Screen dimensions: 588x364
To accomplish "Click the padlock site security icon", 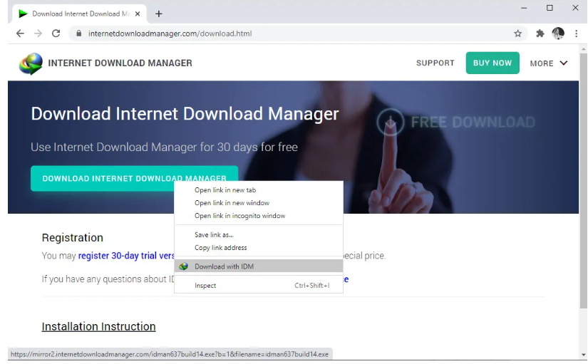I will click(x=78, y=33).
